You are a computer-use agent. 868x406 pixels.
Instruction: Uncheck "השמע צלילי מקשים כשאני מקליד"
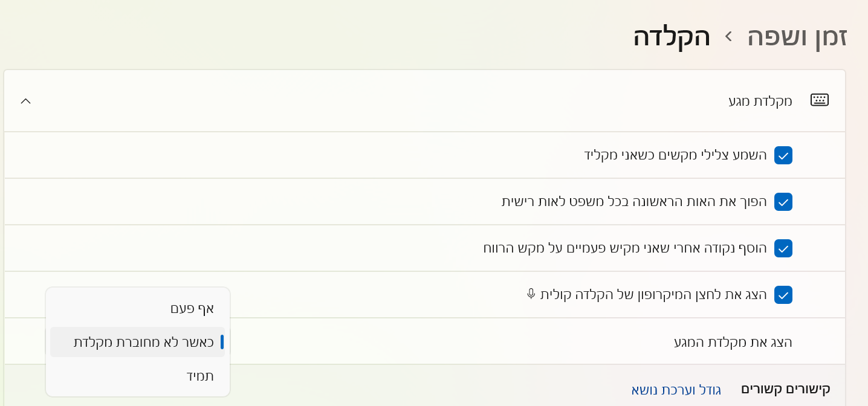click(783, 155)
